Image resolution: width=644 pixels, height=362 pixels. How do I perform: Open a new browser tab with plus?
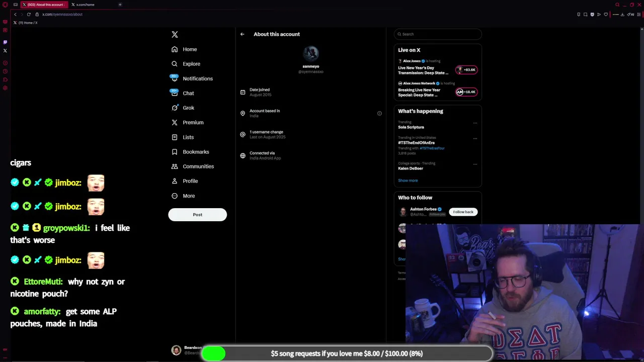point(120,5)
